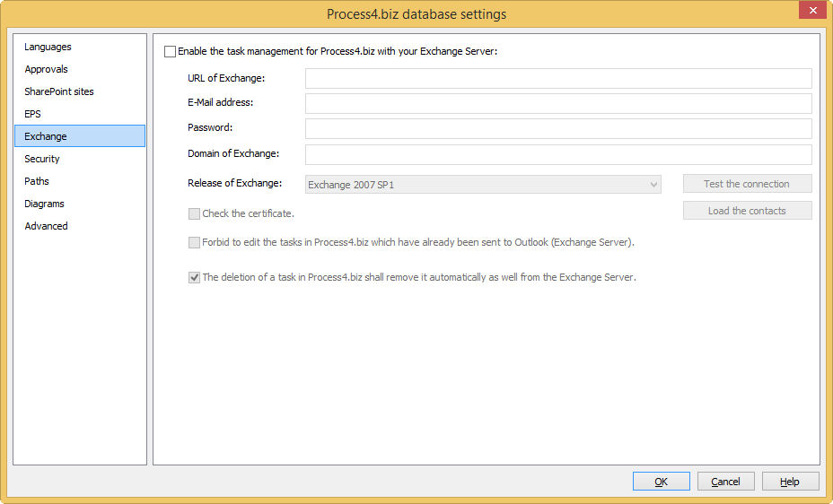Open Help for database settings

[791, 482]
